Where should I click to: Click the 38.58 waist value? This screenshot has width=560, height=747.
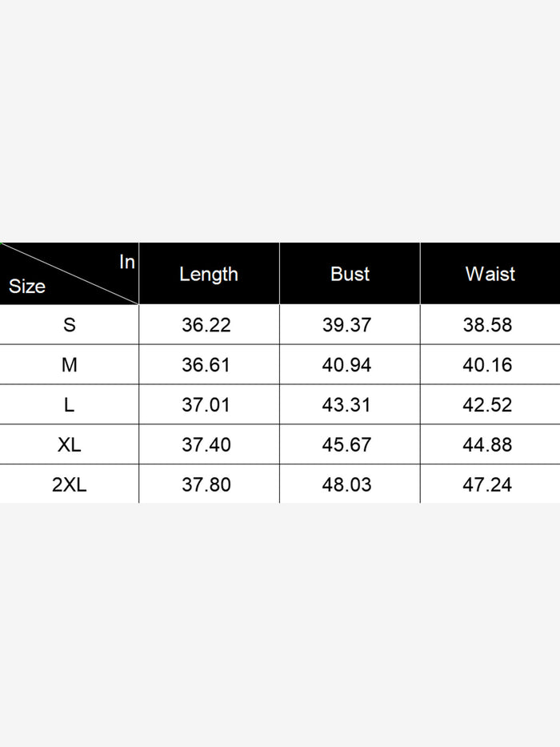487,325
